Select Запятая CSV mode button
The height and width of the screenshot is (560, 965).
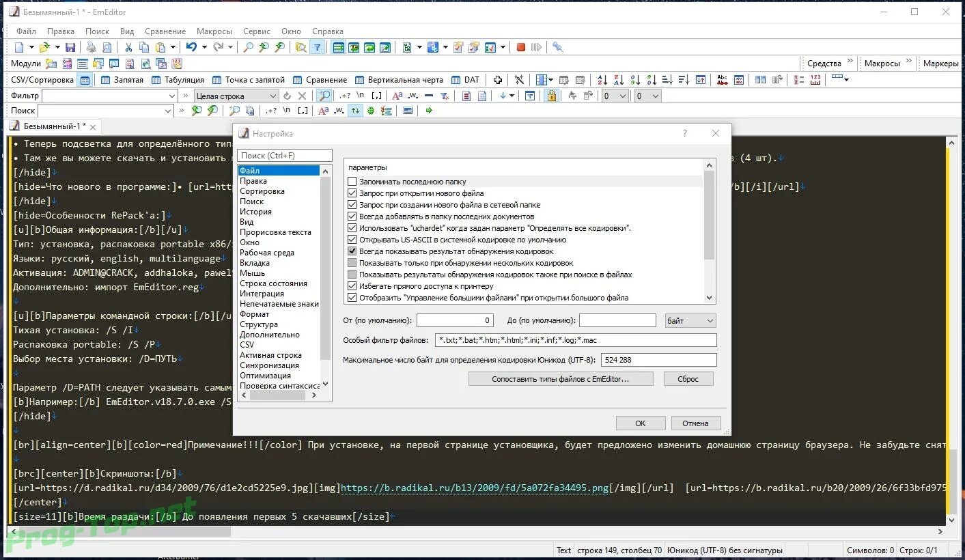pos(122,80)
